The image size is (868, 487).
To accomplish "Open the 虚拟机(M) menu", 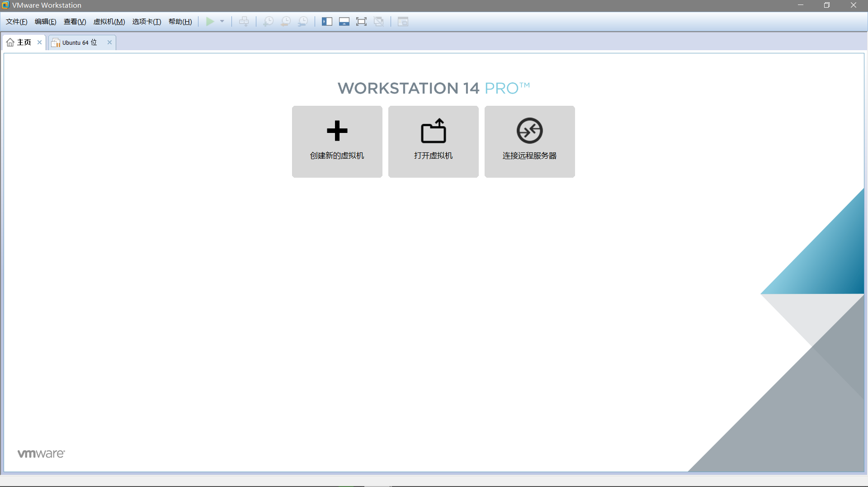I will pos(109,22).
